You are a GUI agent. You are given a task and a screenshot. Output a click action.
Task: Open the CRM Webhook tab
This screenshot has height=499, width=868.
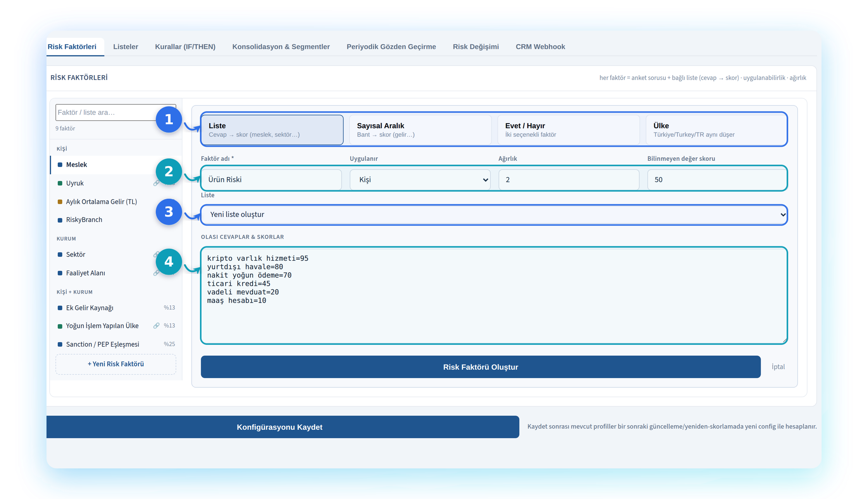point(540,47)
